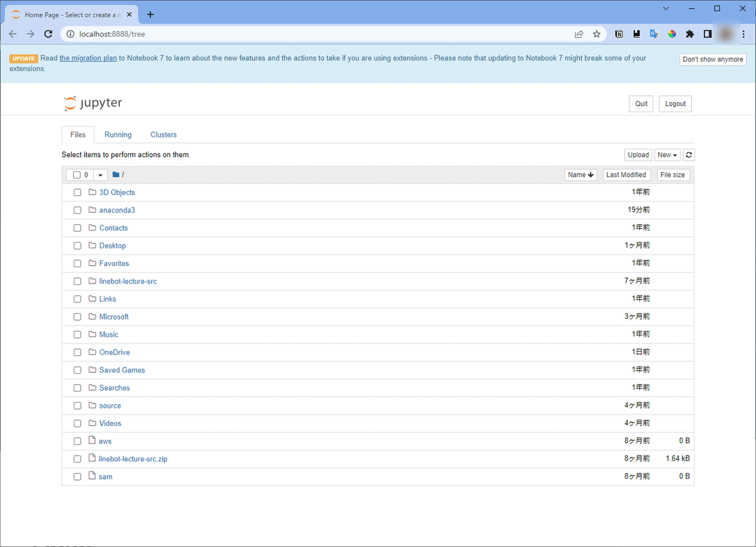
Task: Check the Contacts folder checkbox
Action: pos(77,228)
